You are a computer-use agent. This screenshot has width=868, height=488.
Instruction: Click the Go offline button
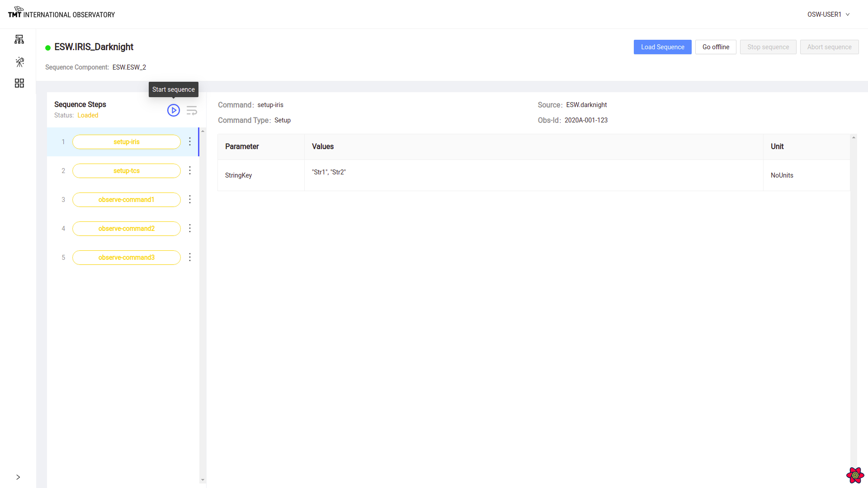point(715,47)
